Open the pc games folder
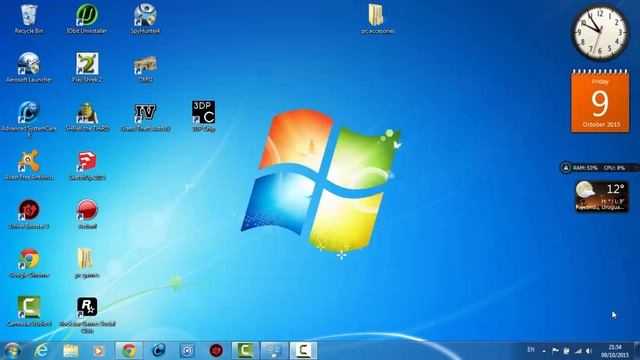Viewport: 640px width, 360px height. (x=87, y=263)
